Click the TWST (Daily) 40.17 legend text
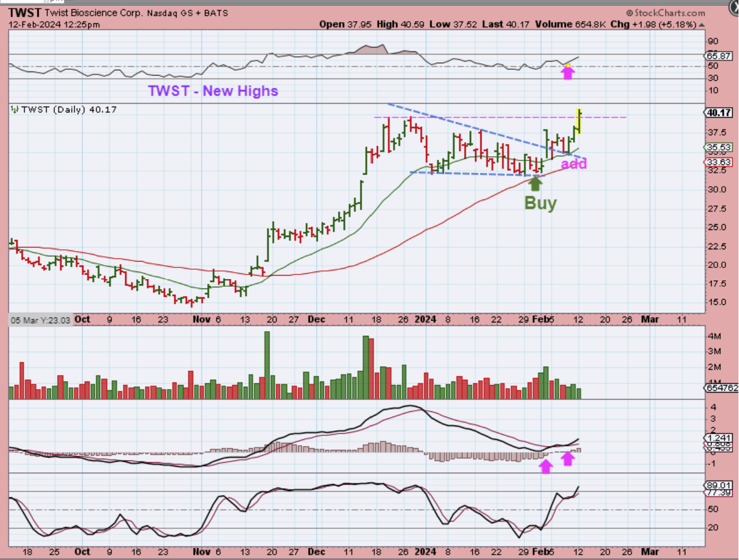The image size is (739, 560). [x=69, y=109]
